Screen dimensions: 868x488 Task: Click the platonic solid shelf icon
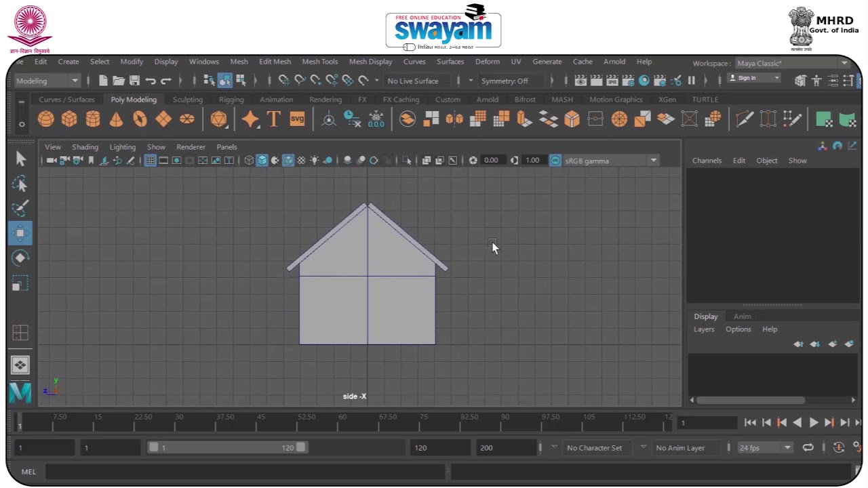218,120
